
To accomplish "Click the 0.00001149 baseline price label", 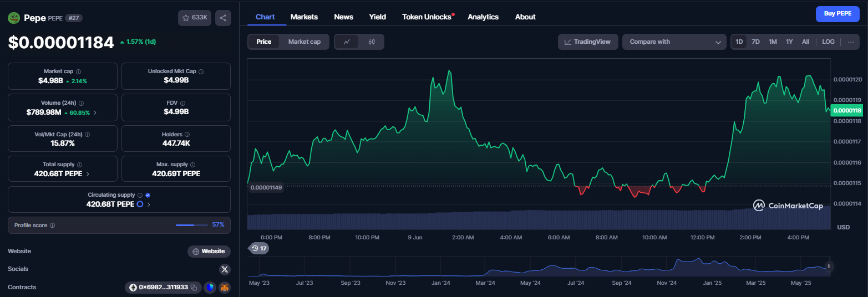I will (x=266, y=187).
